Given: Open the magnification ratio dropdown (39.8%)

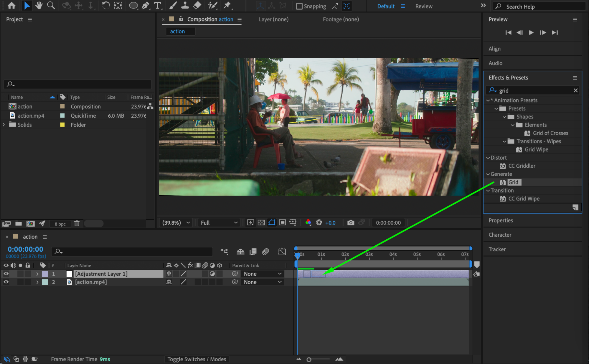Looking at the screenshot, I should point(176,223).
